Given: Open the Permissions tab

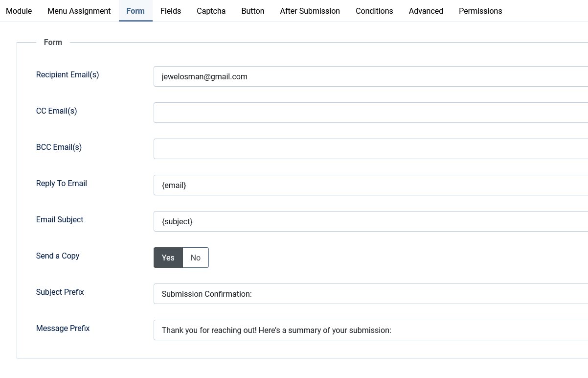Looking at the screenshot, I should (480, 11).
